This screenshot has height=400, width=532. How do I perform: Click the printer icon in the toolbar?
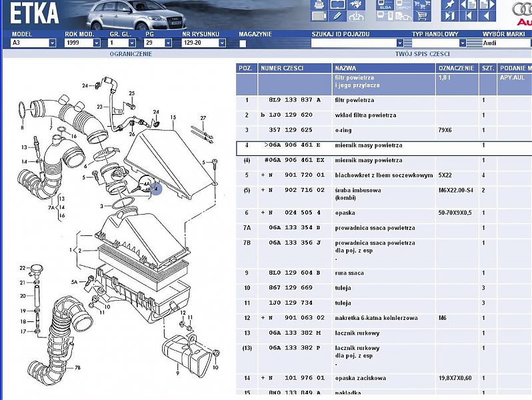click(x=319, y=5)
